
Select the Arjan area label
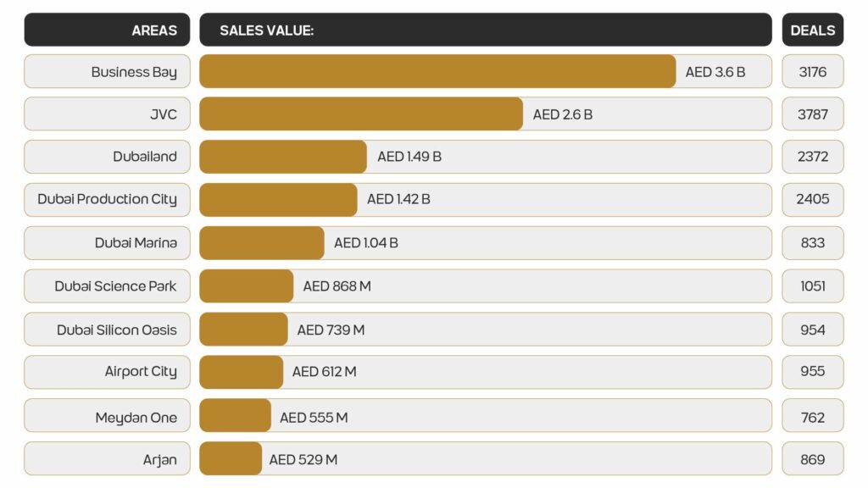159,459
